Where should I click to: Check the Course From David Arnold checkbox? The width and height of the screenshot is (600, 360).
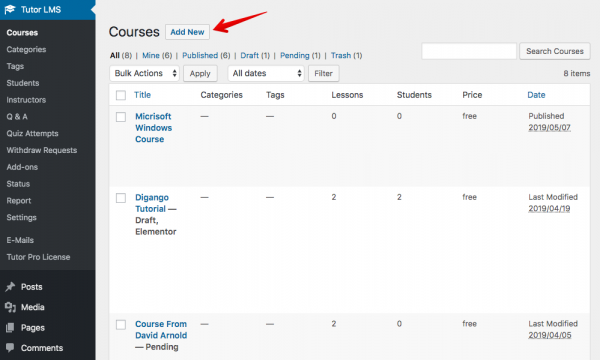pos(121,325)
